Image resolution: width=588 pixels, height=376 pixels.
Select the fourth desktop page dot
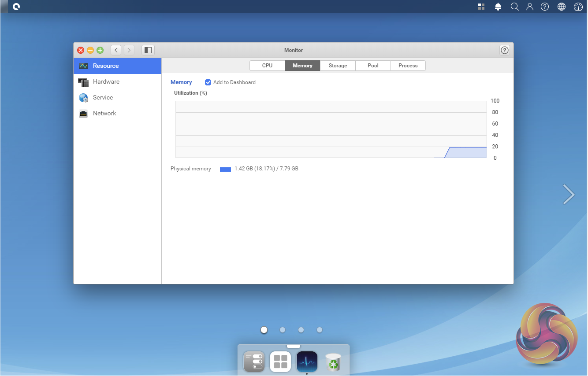pos(320,330)
